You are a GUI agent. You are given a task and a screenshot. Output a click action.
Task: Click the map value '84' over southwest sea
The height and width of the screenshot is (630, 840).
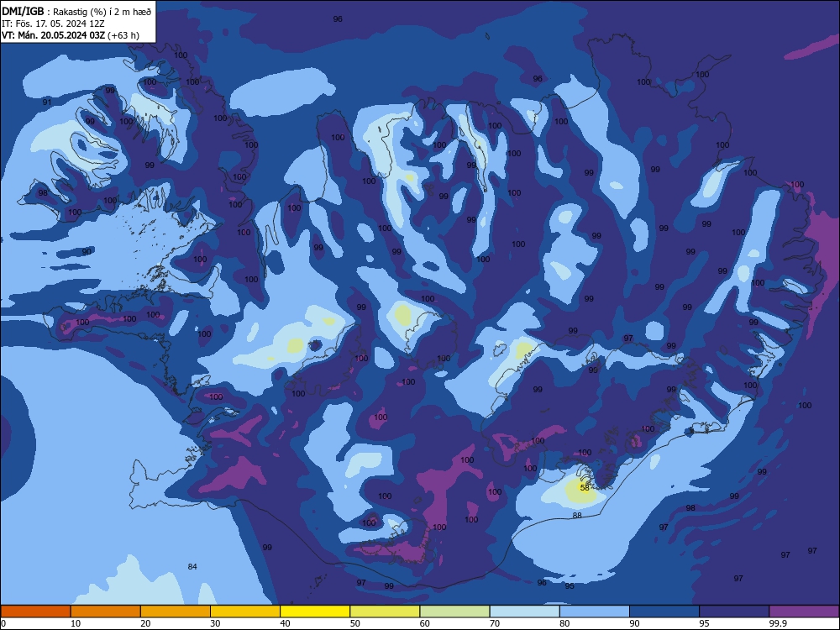pos(192,566)
